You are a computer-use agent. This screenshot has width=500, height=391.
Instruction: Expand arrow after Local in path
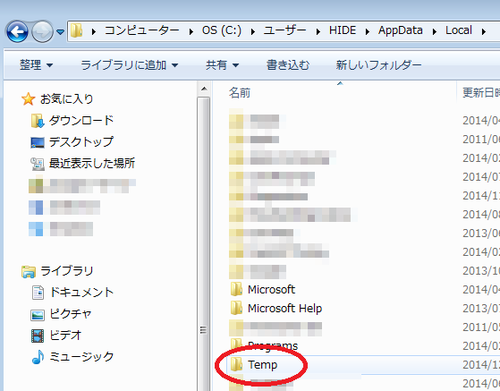[483, 32]
